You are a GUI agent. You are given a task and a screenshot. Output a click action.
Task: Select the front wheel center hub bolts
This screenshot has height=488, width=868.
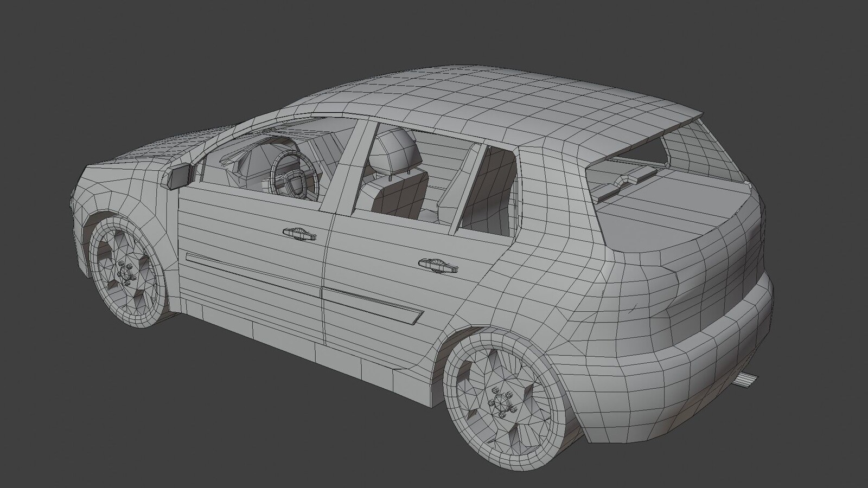coord(125,273)
